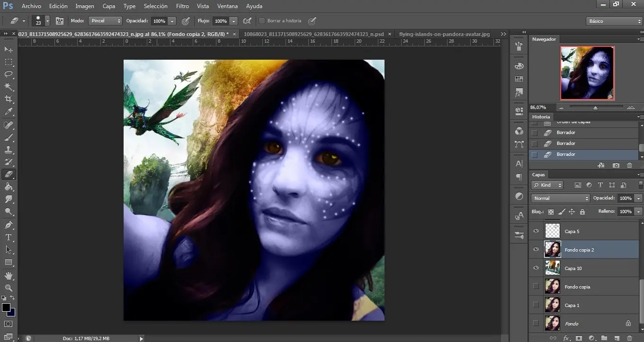Hide the Capa 5 layer
The image size is (644, 342).
point(536,231)
